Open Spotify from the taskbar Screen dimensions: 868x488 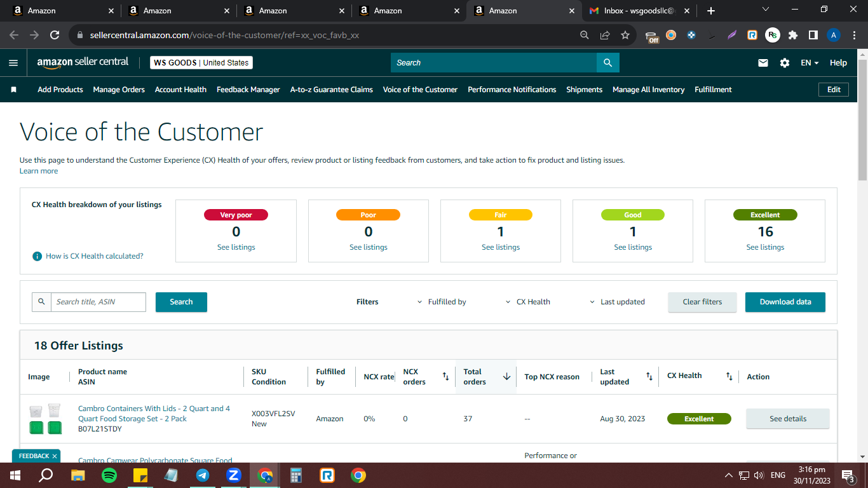point(109,475)
